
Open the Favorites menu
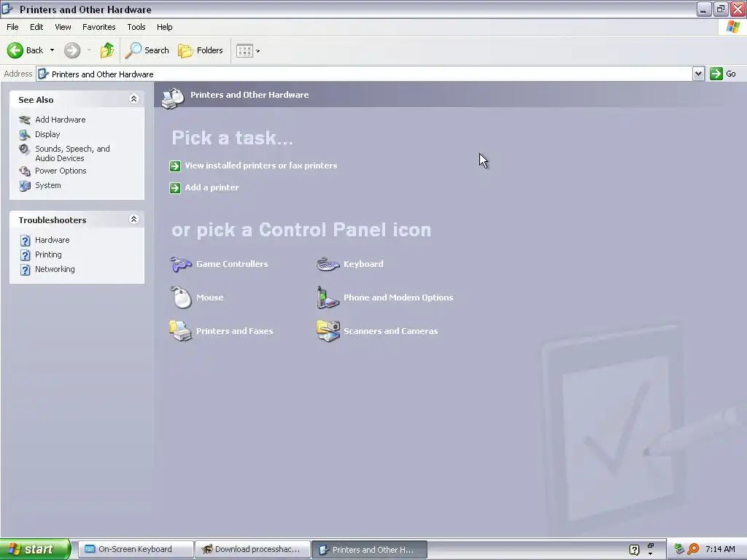pos(98,27)
